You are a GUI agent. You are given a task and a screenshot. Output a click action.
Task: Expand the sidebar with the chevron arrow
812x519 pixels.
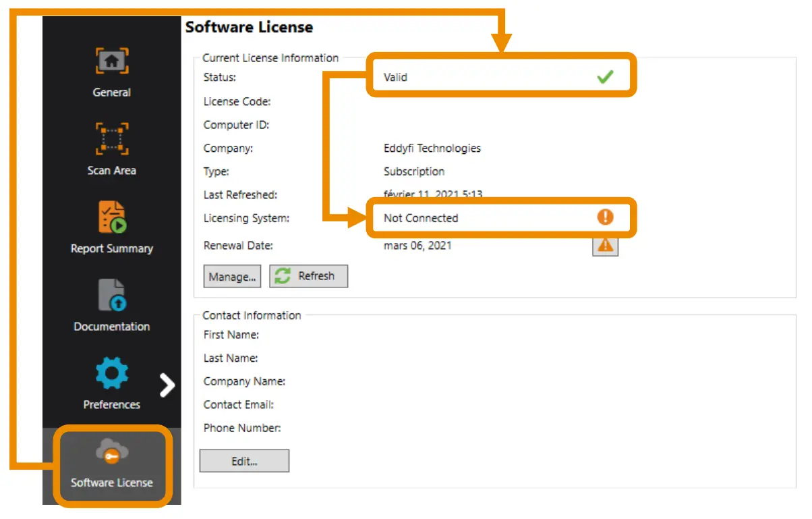click(167, 385)
